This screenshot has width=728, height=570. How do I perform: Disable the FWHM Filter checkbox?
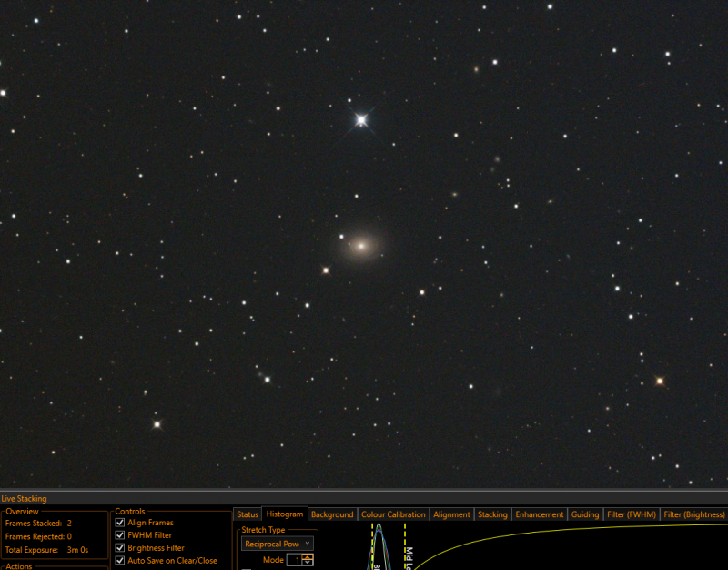tap(120, 535)
